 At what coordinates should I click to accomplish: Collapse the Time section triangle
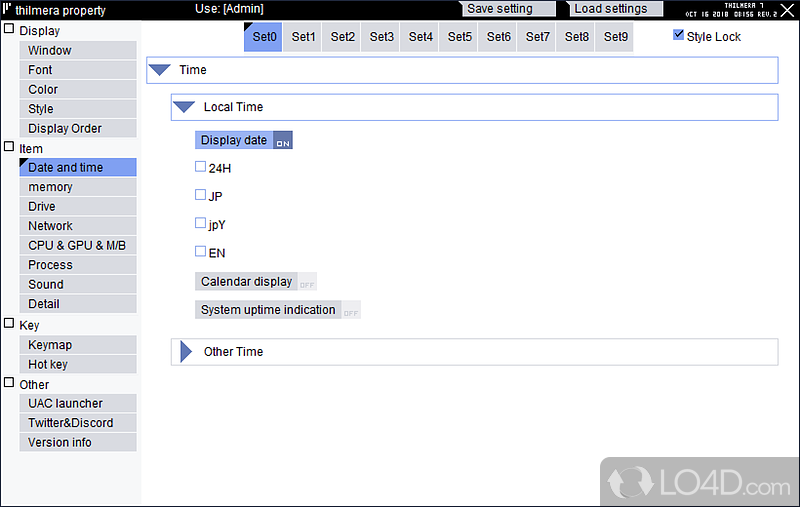pos(160,70)
